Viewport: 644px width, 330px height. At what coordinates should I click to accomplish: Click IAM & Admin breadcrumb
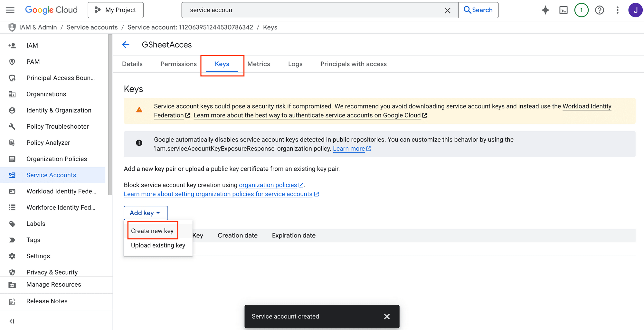point(38,27)
